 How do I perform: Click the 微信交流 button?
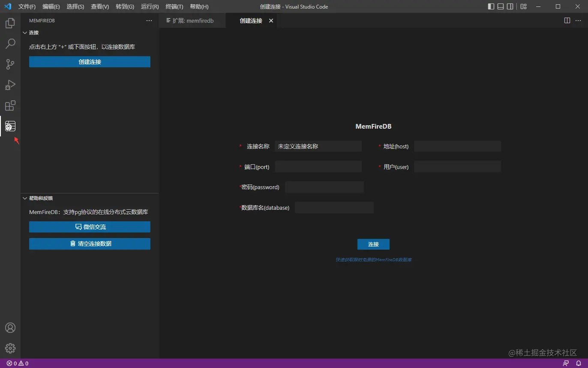click(x=90, y=227)
